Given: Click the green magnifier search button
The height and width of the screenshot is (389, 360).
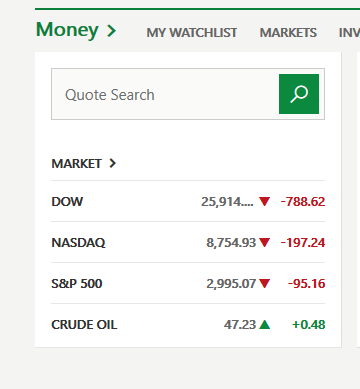Looking at the screenshot, I should click(299, 94).
